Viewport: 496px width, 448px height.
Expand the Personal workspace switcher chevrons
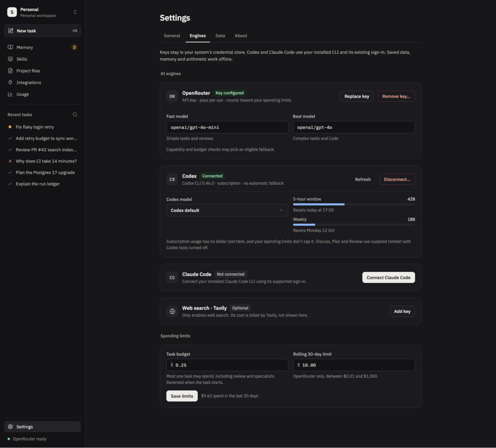(x=75, y=12)
